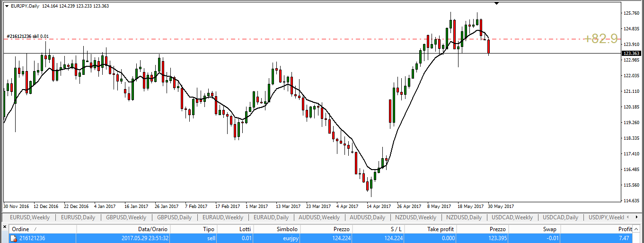Open the EURJPY,Daily one-click trading triangle
The image size is (644, 243).
coord(7,6)
